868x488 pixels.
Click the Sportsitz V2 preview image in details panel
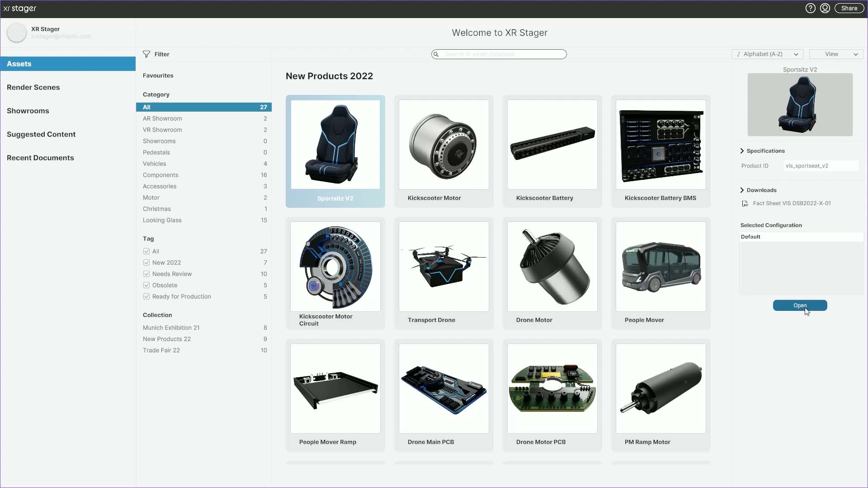pyautogui.click(x=800, y=105)
